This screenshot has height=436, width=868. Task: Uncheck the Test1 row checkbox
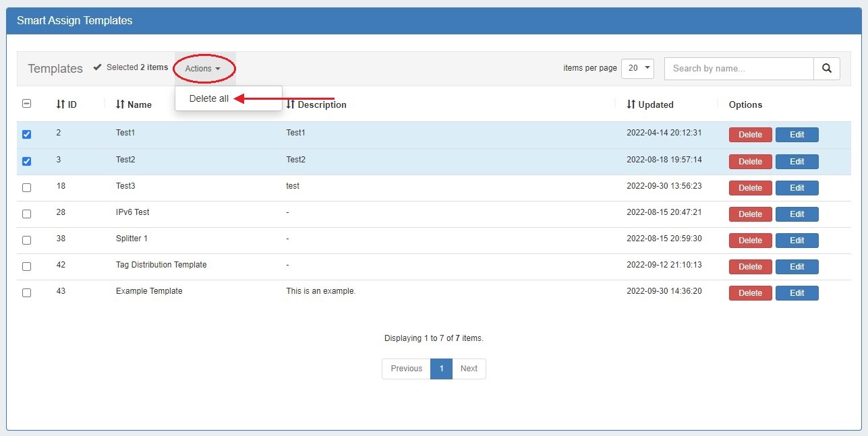pyautogui.click(x=27, y=134)
